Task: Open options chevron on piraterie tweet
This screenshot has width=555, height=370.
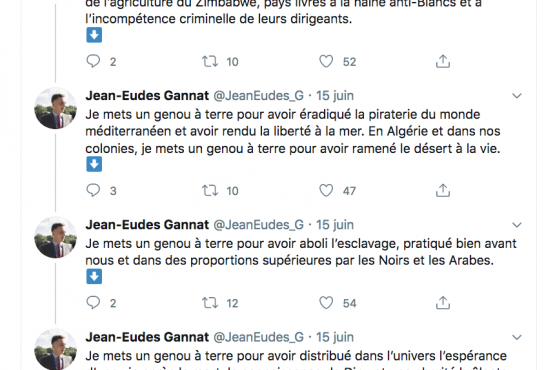Action: click(x=517, y=96)
